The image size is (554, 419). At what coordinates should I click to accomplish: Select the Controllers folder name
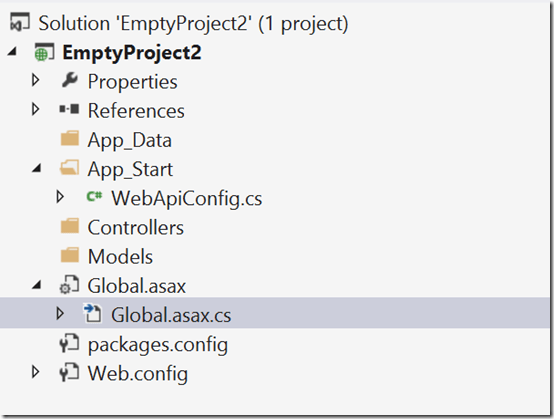136,228
